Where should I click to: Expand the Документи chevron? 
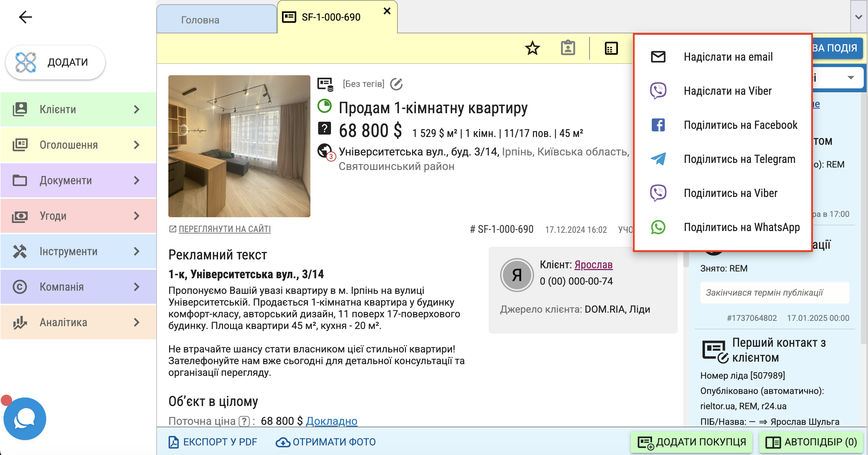pos(137,180)
